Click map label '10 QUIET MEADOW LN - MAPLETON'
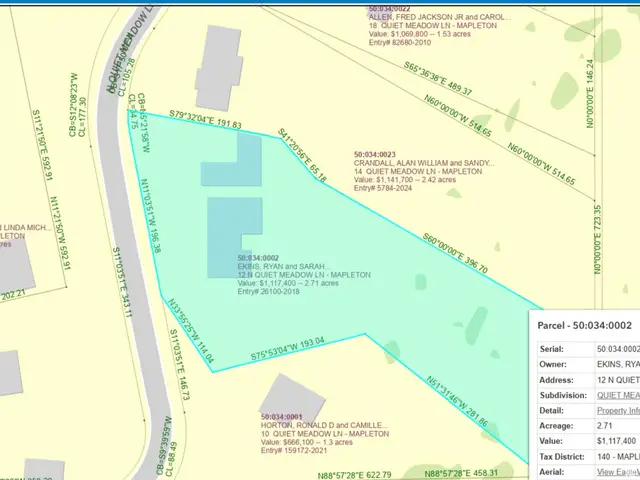Screen dimensions: 640x480 [x=325, y=433]
